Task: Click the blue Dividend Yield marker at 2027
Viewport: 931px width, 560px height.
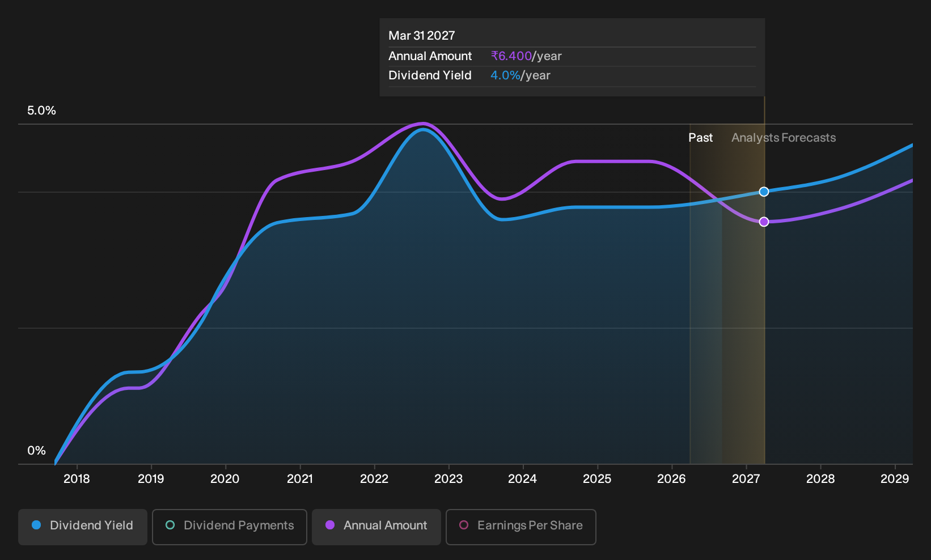Action: click(764, 192)
